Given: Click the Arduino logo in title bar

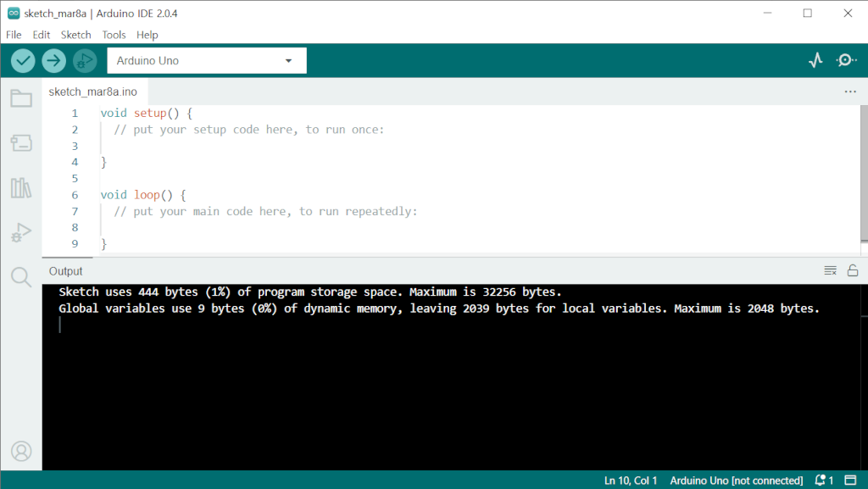Looking at the screenshot, I should pyautogui.click(x=14, y=14).
